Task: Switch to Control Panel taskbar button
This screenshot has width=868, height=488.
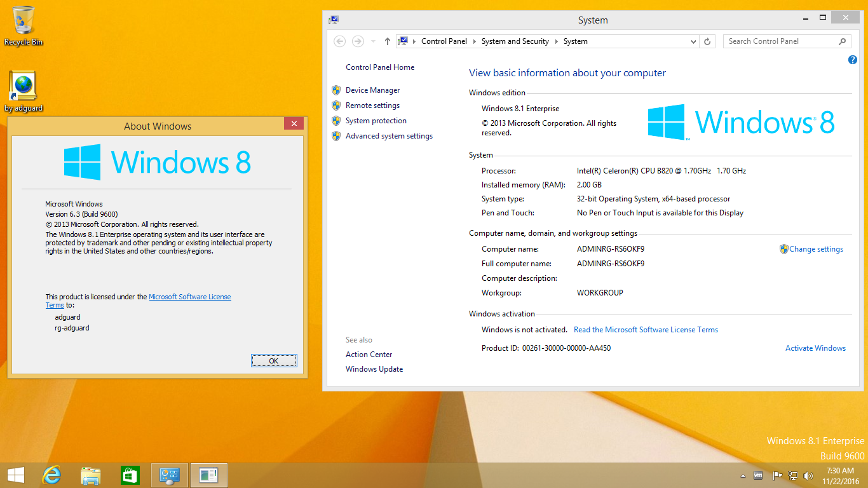Action: 170,475
